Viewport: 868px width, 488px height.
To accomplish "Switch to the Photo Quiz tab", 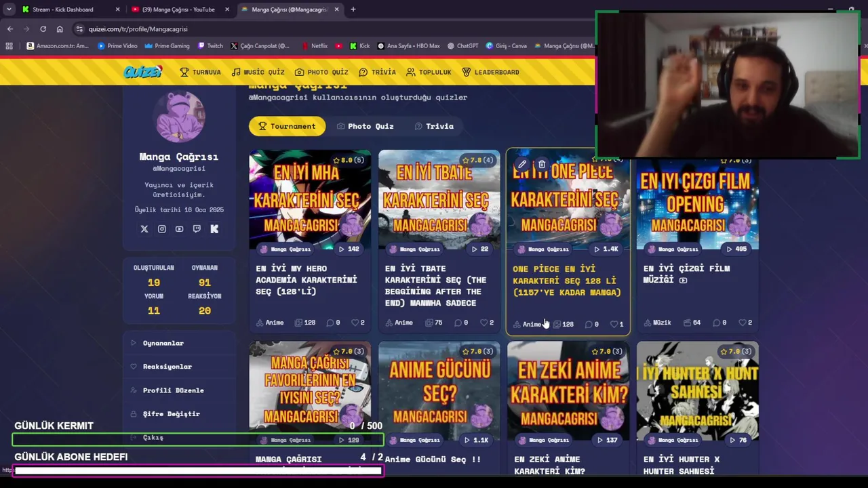I will pyautogui.click(x=365, y=126).
